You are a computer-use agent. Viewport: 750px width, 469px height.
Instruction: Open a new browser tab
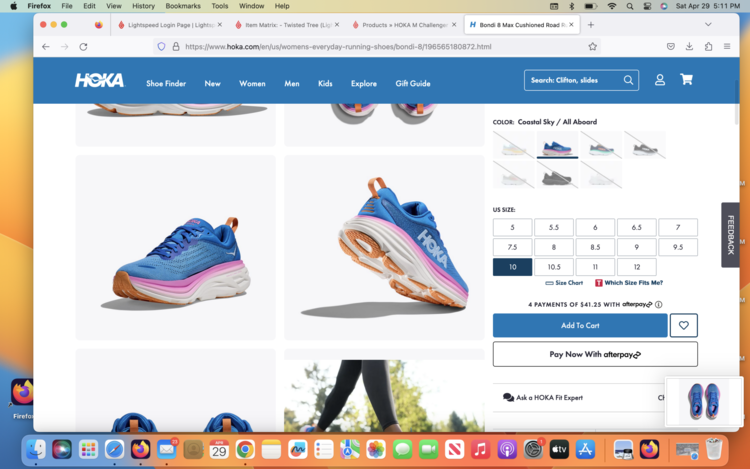pos(591,24)
